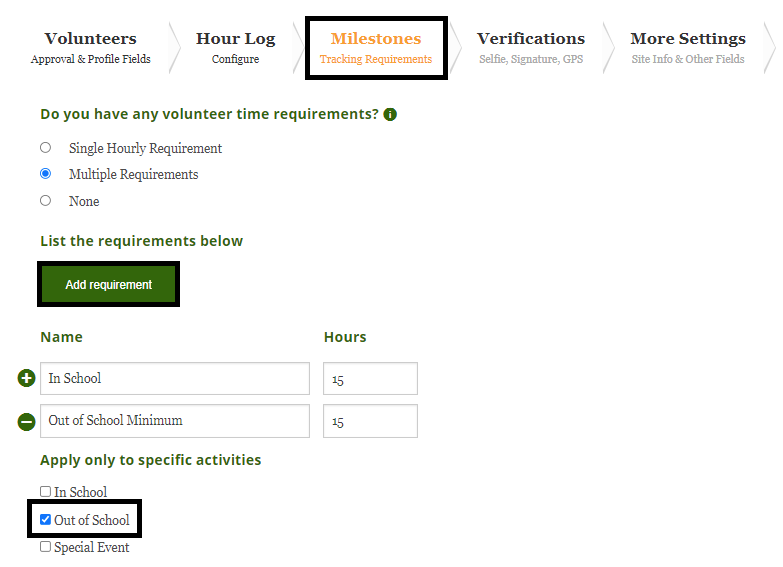Image resolution: width=783 pixels, height=567 pixels.
Task: Select Single Hourly Requirement radio option
Action: (x=45, y=148)
